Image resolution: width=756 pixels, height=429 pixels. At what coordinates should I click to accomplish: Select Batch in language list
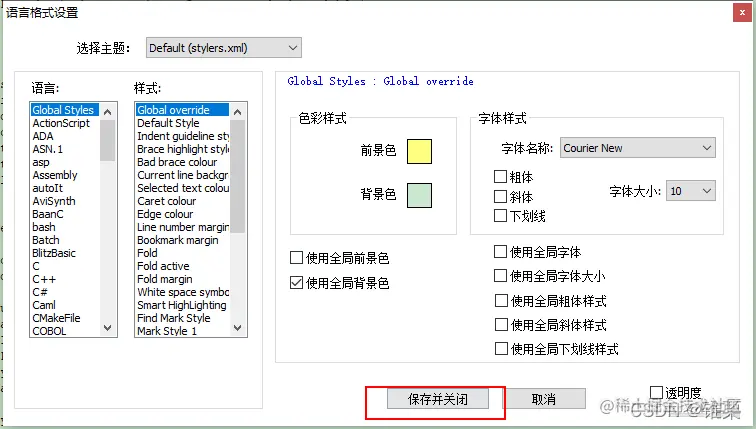[x=65, y=240]
